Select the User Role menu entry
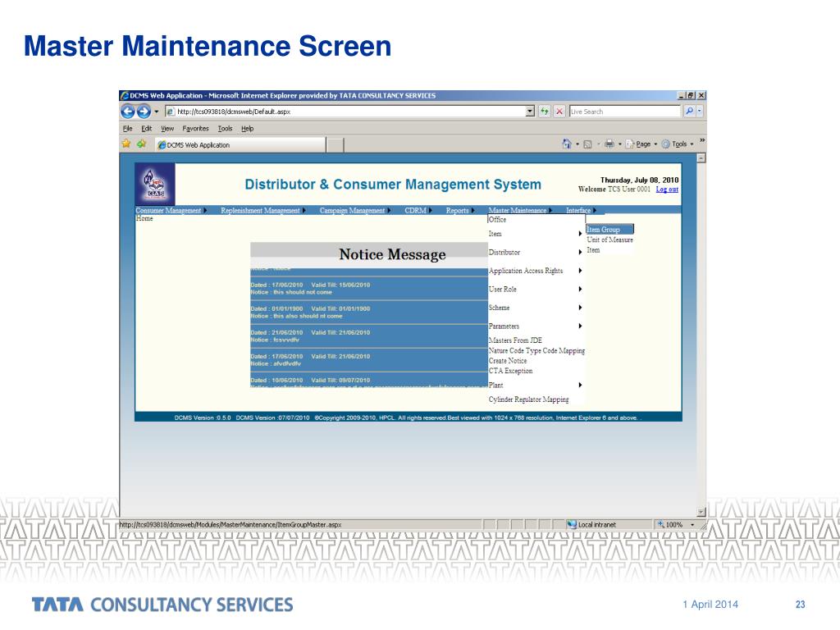Image resolution: width=840 pixels, height=630 pixels. pyautogui.click(x=536, y=290)
